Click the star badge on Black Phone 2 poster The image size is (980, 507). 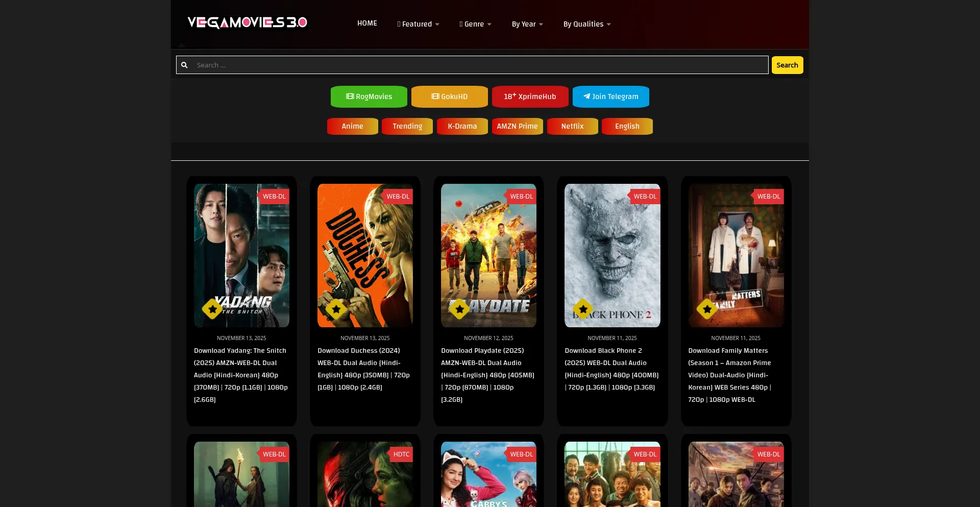click(583, 309)
